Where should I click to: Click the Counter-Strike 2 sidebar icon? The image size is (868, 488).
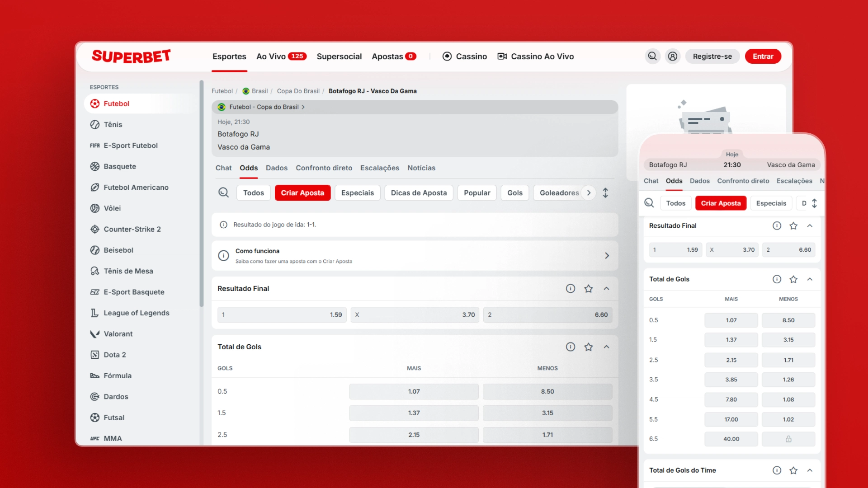(94, 229)
